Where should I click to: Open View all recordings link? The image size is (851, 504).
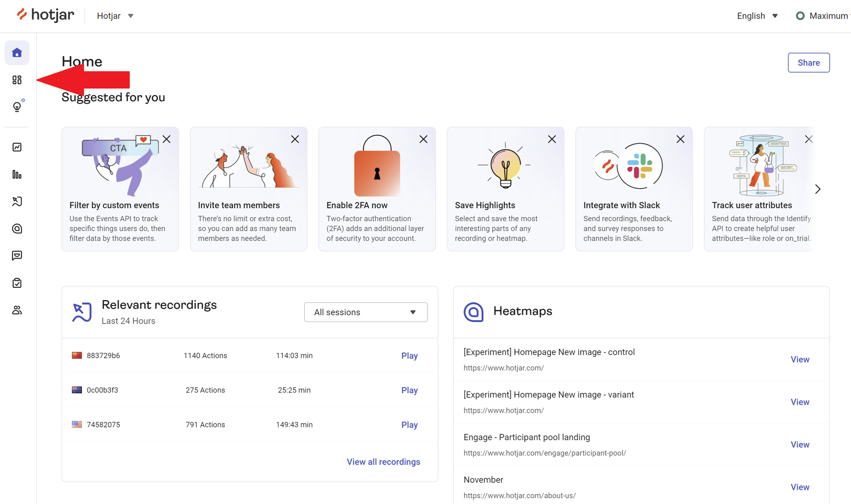383,461
